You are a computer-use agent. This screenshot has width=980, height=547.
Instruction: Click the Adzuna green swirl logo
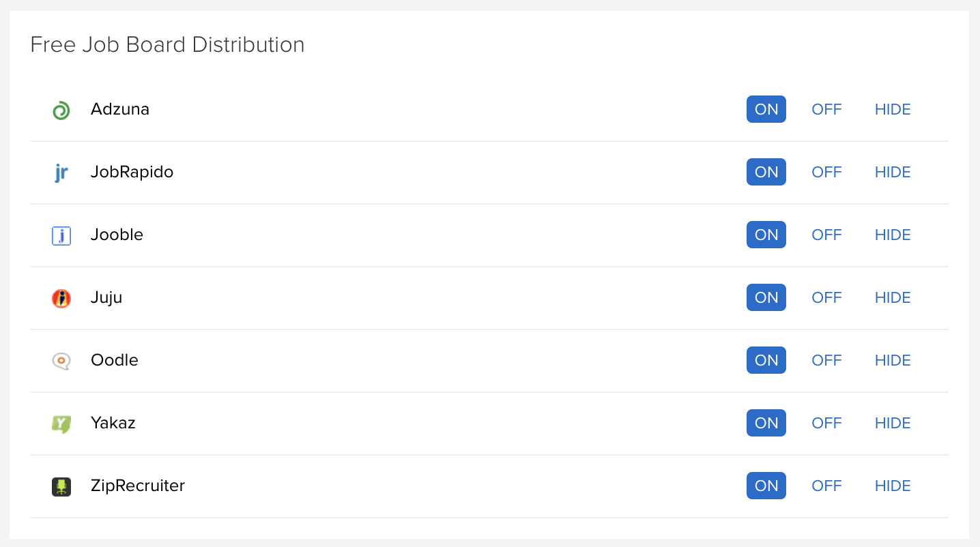tap(61, 110)
